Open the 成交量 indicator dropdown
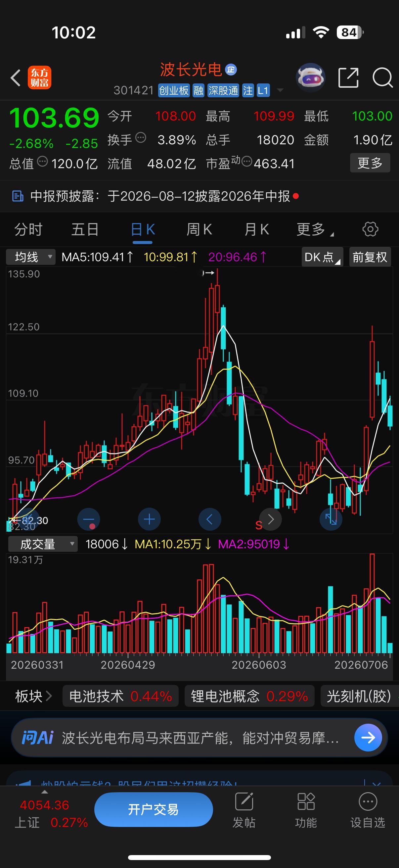399x868 pixels. [x=43, y=544]
